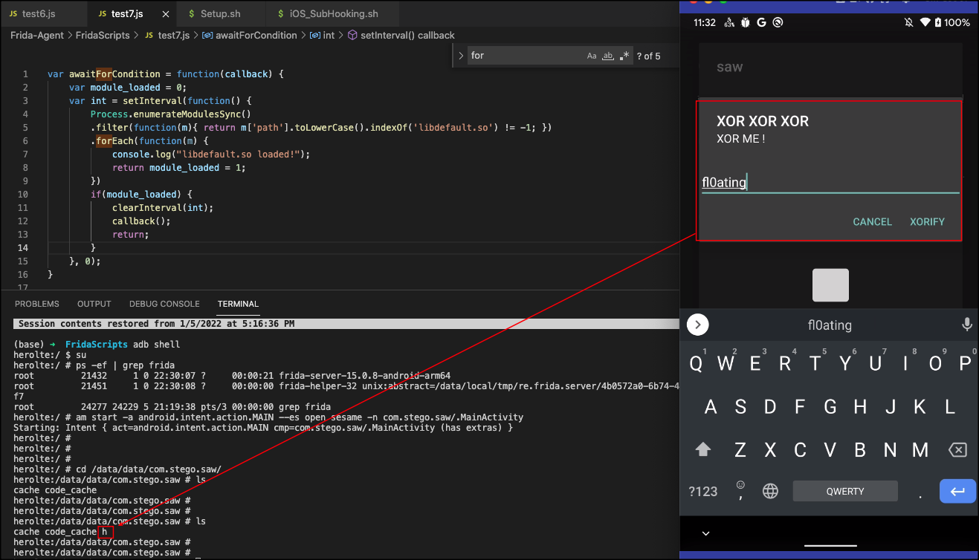Tap the A key
Screen dimensions: 979x560
[x=711, y=406]
